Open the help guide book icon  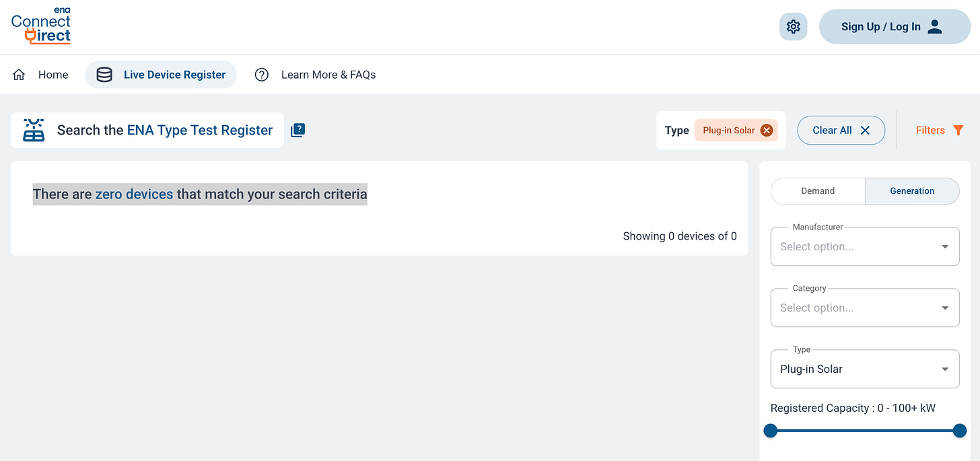(298, 131)
